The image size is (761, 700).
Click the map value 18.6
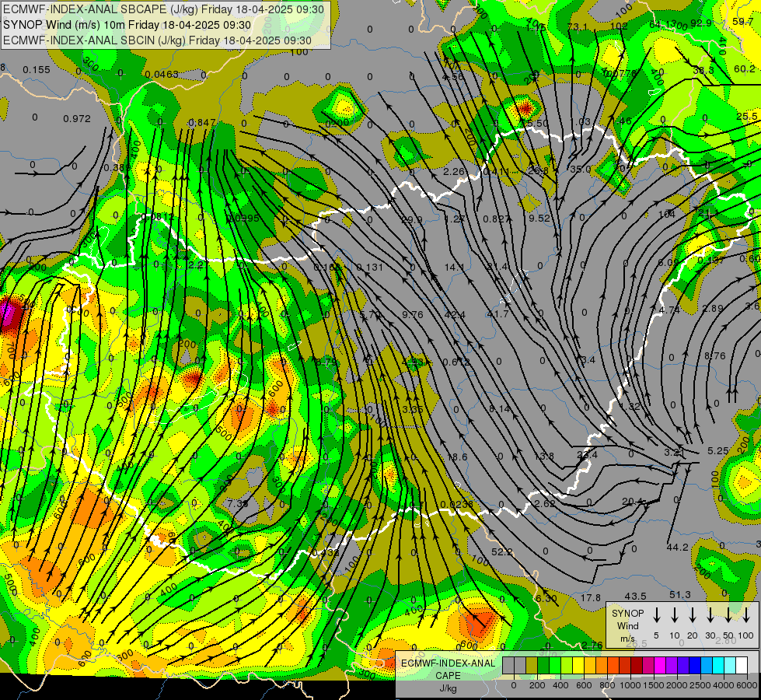[x=457, y=457]
